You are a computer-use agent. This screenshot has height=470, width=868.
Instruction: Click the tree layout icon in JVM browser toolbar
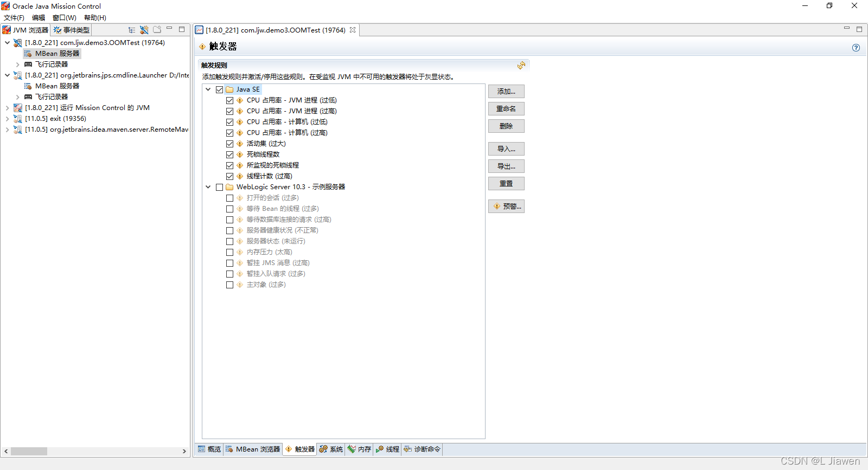point(132,30)
